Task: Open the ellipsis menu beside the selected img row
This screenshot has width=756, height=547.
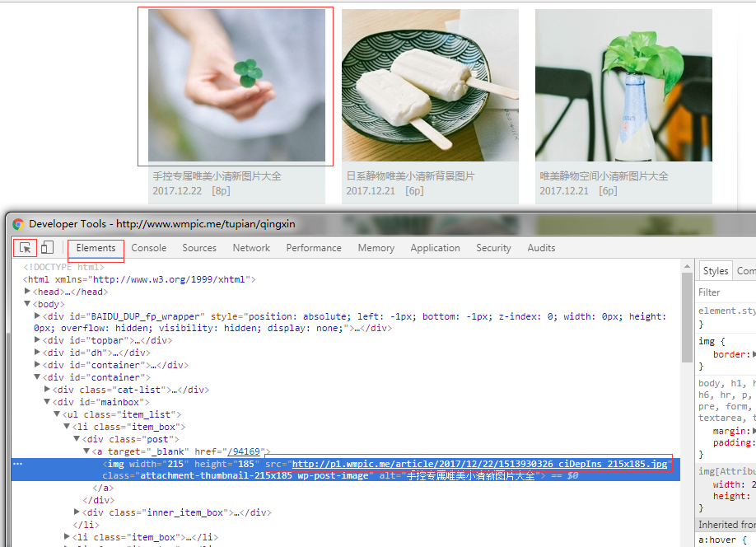Action: pyautogui.click(x=18, y=464)
